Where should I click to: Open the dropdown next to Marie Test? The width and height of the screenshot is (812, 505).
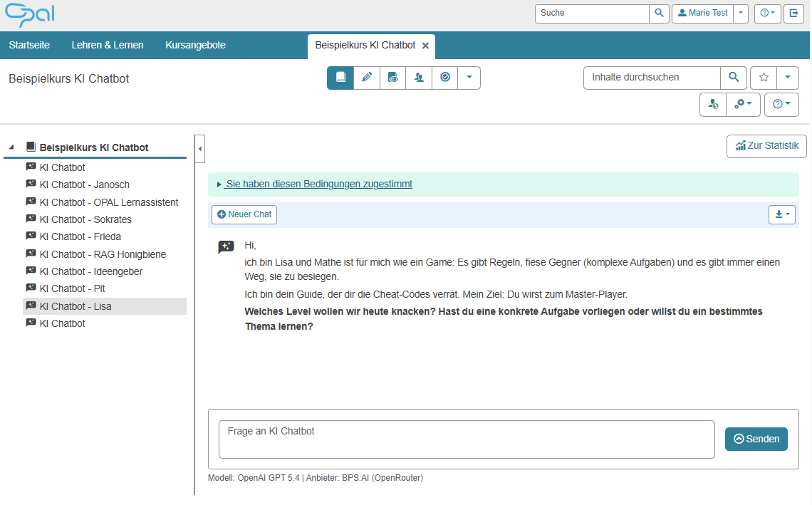741,14
